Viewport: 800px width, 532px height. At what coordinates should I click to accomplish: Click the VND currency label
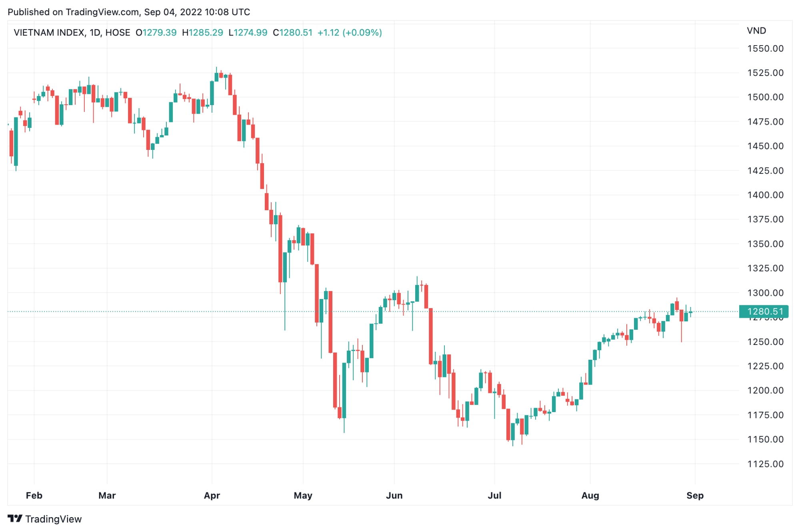756,31
